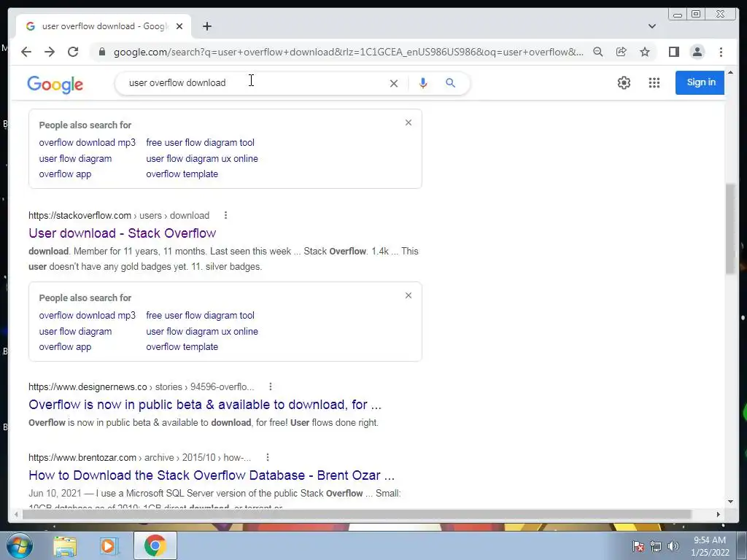
Task: Open Action Center flag in tray
Action: [x=638, y=546]
